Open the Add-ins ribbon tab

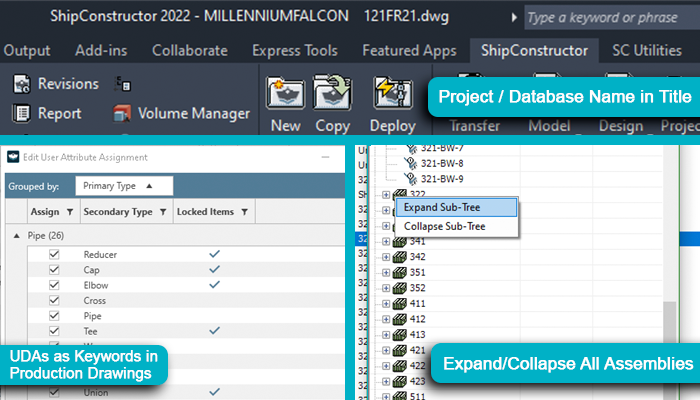pyautogui.click(x=101, y=50)
